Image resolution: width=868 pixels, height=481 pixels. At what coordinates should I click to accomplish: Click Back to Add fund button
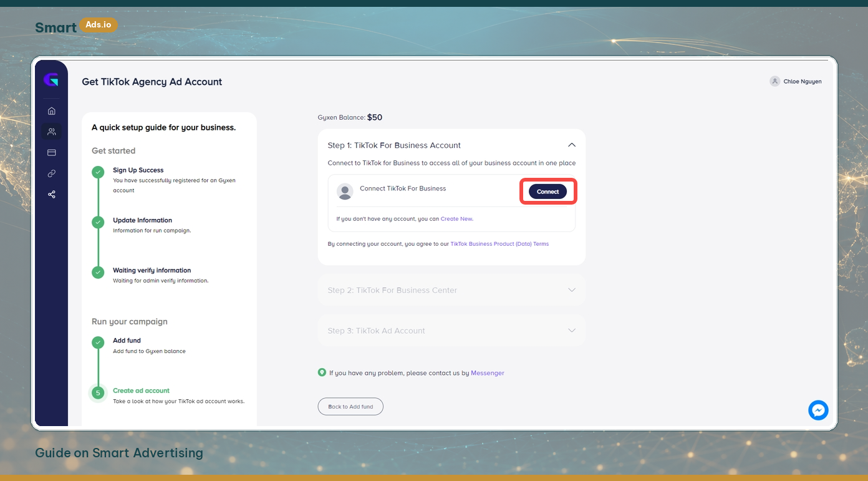click(x=350, y=406)
